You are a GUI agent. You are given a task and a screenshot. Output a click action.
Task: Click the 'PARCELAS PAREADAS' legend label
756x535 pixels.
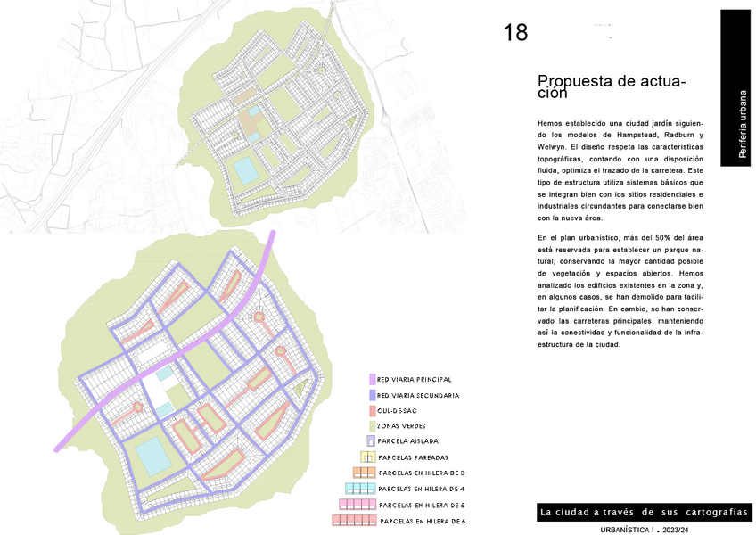(x=413, y=457)
